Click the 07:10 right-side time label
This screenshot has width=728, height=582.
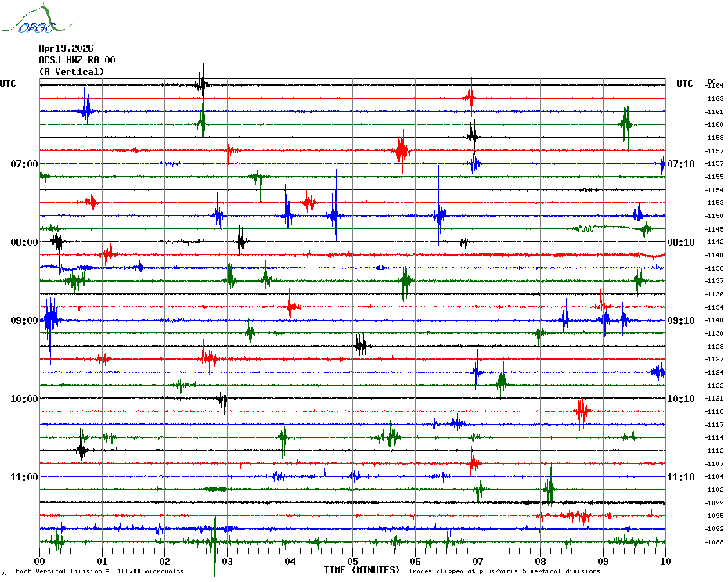pos(680,164)
